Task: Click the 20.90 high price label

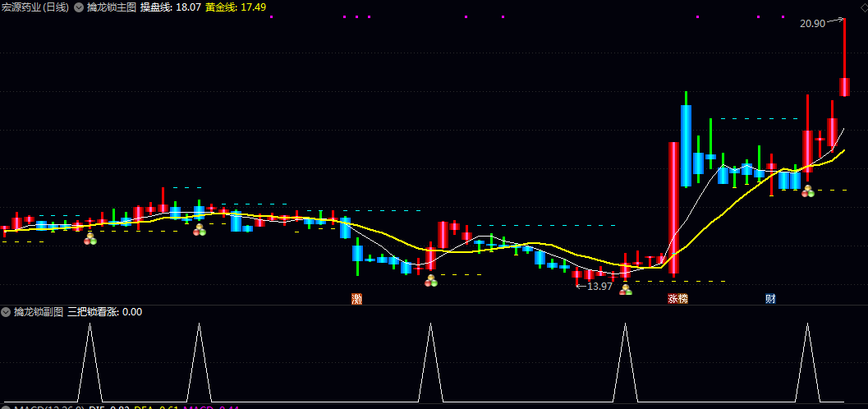Action: pos(812,23)
